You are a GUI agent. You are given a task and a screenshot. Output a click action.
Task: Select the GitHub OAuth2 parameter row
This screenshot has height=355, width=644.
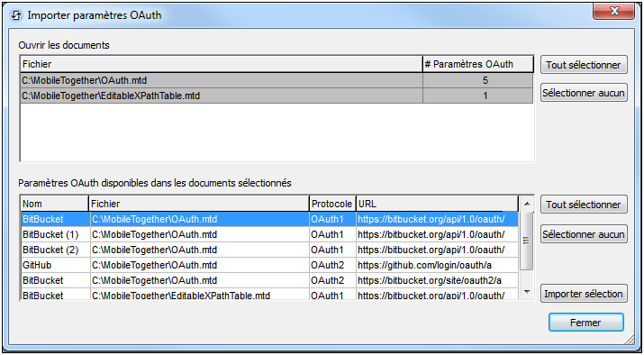pos(269,266)
